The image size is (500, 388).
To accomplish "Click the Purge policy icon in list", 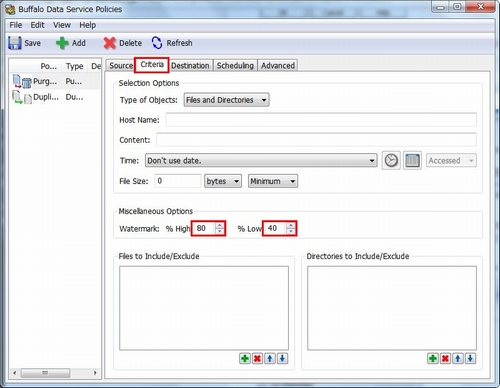I will click(22, 81).
